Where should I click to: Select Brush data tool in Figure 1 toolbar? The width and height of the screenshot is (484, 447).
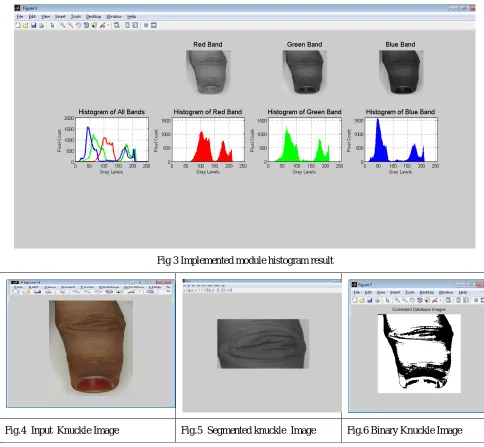tap(102, 25)
